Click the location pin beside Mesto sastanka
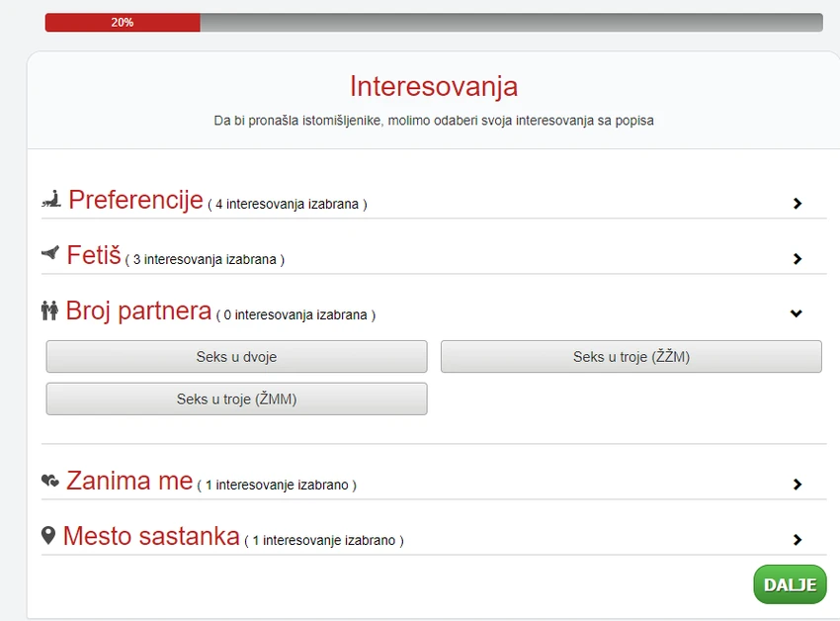 tap(48, 535)
